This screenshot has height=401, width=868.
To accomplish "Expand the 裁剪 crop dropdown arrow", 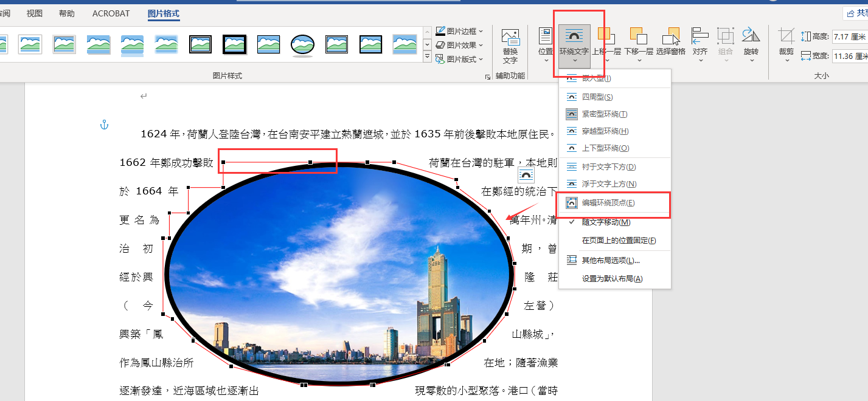I will click(786, 60).
